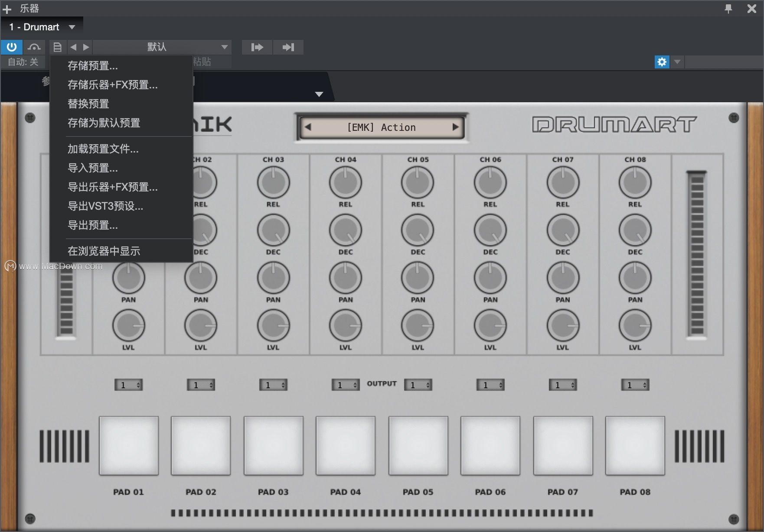Click previous kit arrow in EMK display

(x=308, y=127)
